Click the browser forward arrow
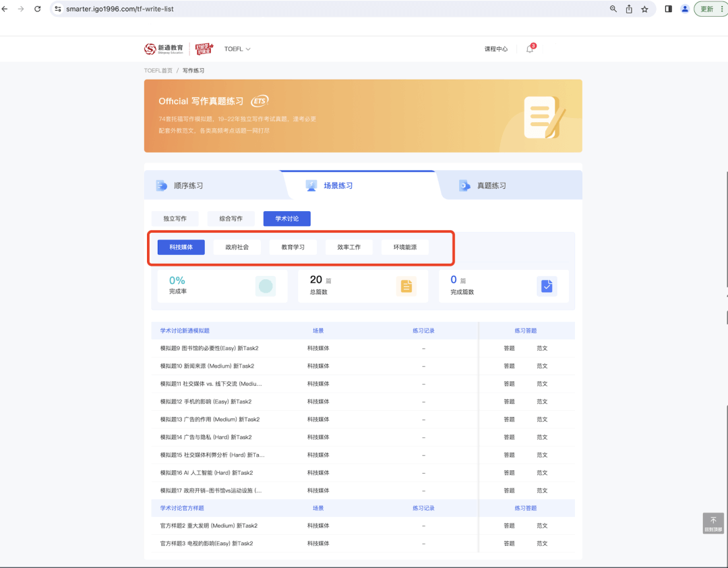728x568 pixels. pos(21,9)
